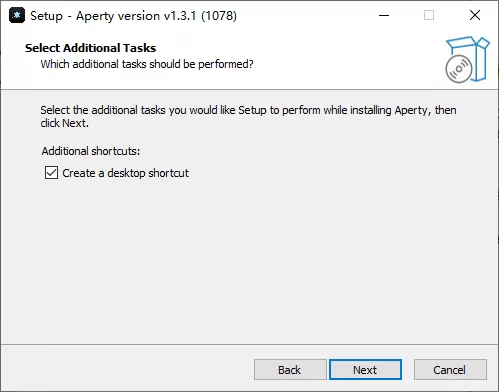
Task: Uncheck the Create a desktop shortcut checkbox
Action: 51,173
